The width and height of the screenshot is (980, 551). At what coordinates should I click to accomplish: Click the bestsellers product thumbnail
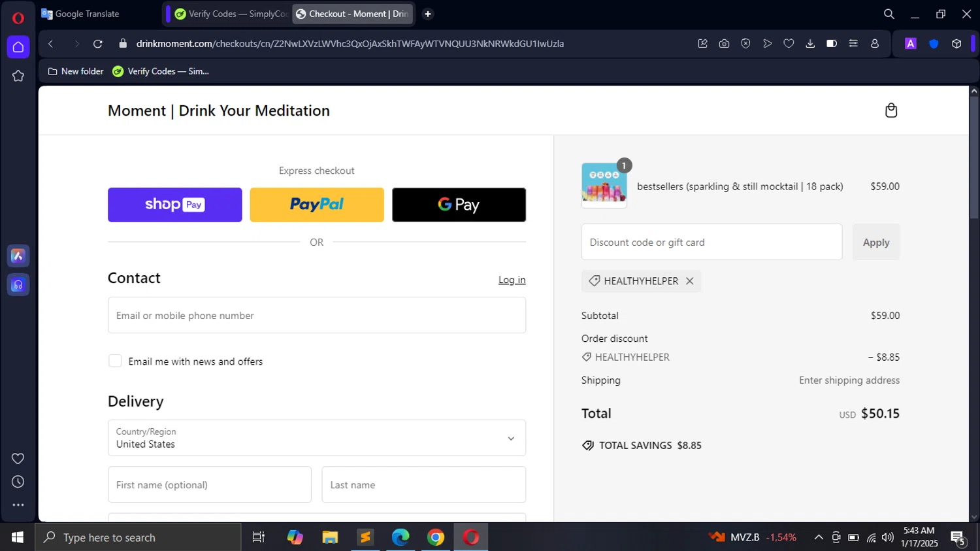pyautogui.click(x=604, y=186)
